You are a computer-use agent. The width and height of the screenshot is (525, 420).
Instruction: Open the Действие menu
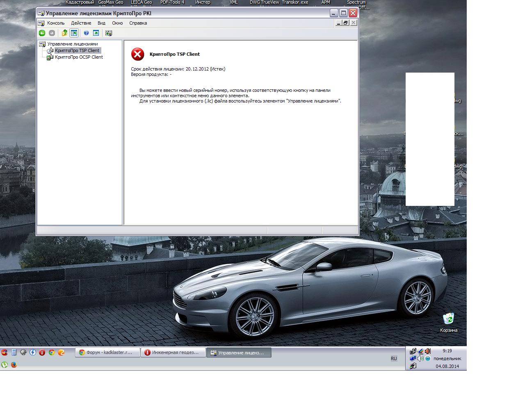point(81,23)
